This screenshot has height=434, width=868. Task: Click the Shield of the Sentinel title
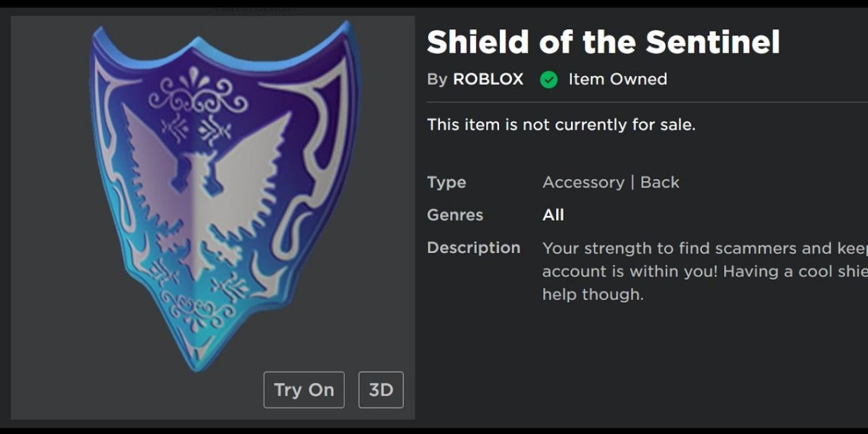pyautogui.click(x=603, y=42)
